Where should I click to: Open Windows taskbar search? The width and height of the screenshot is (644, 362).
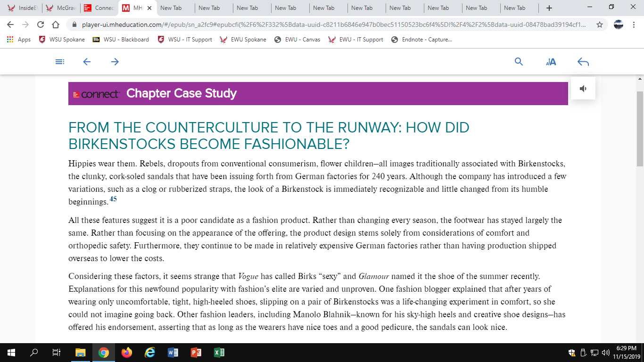click(34, 352)
